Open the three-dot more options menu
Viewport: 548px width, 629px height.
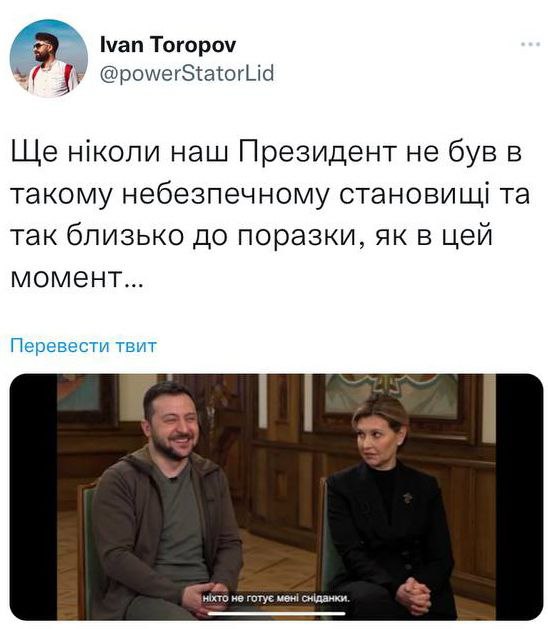pyautogui.click(x=530, y=44)
